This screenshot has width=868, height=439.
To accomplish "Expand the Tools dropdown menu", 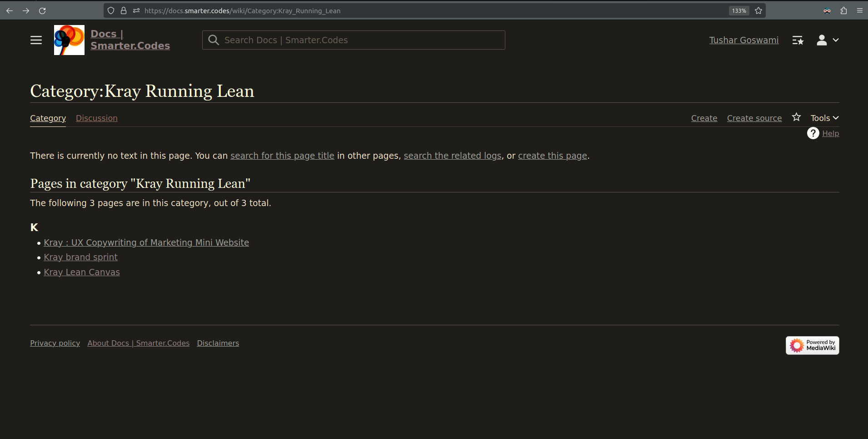I will click(824, 118).
